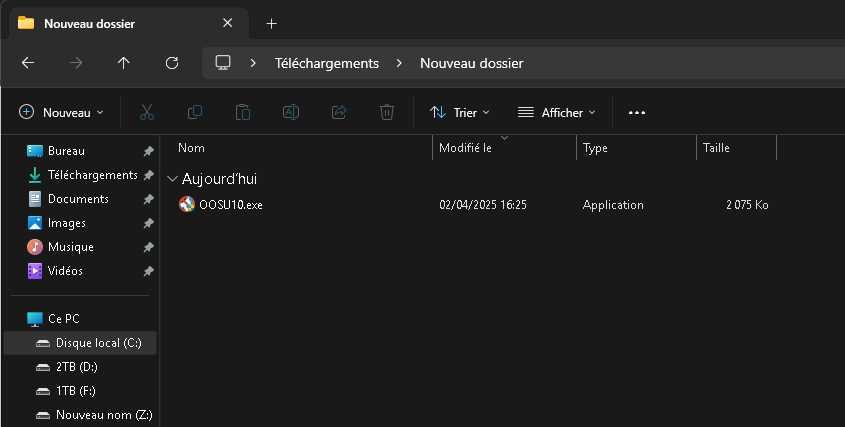Click Nouveau dossier in the breadcrumb path
This screenshot has height=427, width=845.
click(x=472, y=63)
